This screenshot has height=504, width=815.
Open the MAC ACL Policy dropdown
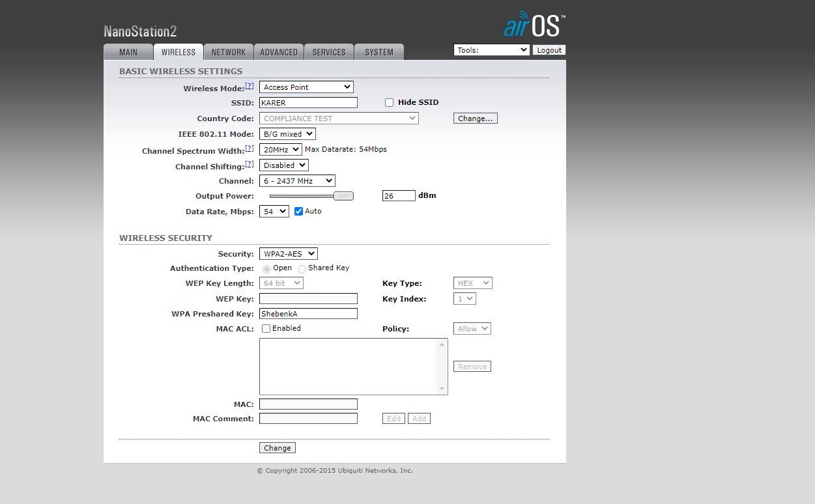click(x=472, y=329)
